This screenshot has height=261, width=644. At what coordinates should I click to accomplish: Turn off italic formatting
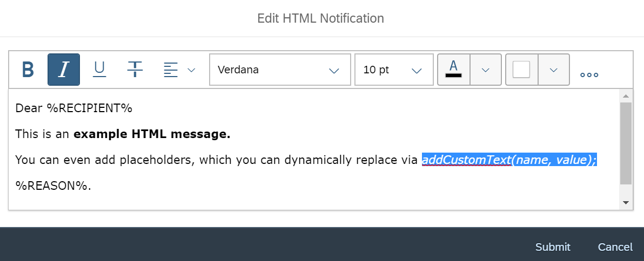point(64,70)
